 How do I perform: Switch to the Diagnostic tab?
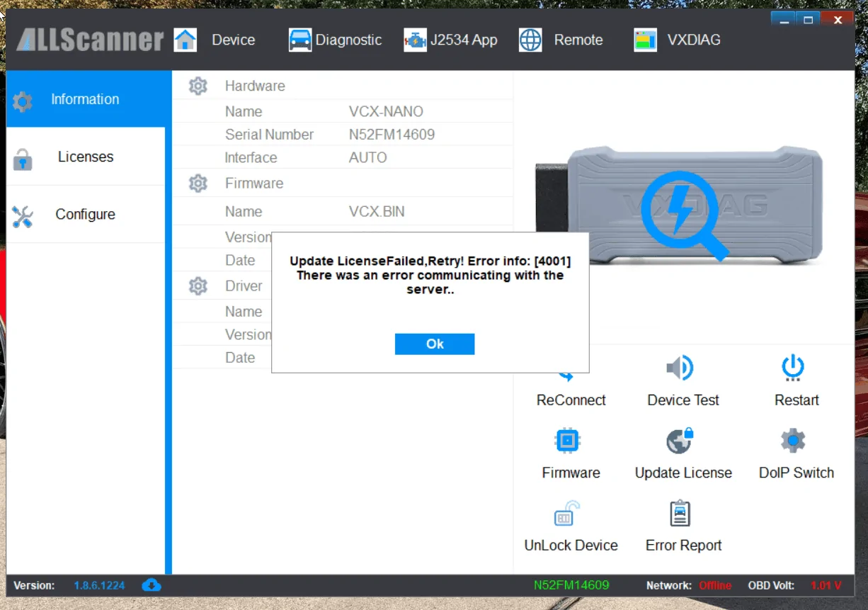click(336, 40)
